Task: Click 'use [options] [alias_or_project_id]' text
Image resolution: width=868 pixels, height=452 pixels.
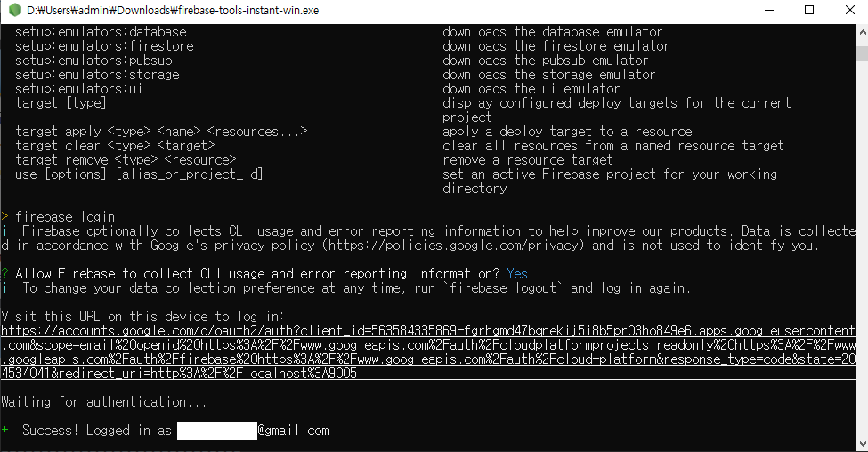Action: 139,174
